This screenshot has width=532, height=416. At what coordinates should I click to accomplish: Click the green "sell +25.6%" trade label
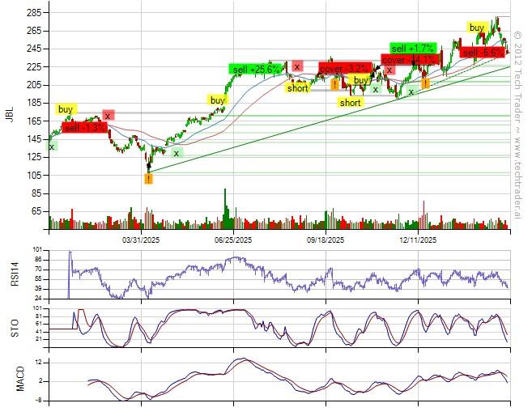pyautogui.click(x=255, y=69)
